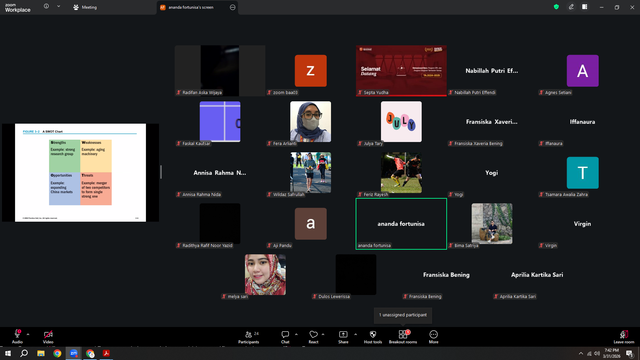Select Annisa Rahma Nida's tile
This screenshot has height=360, width=640.
click(220, 173)
